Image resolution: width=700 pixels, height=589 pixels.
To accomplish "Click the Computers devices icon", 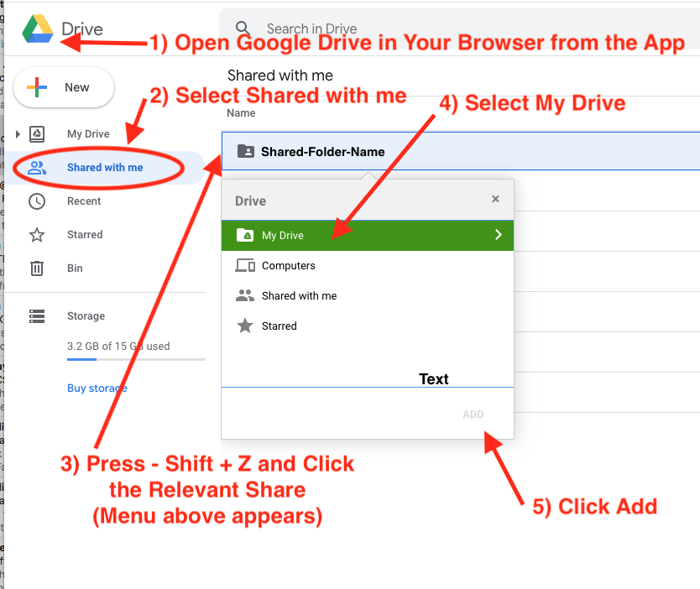I will [x=245, y=265].
